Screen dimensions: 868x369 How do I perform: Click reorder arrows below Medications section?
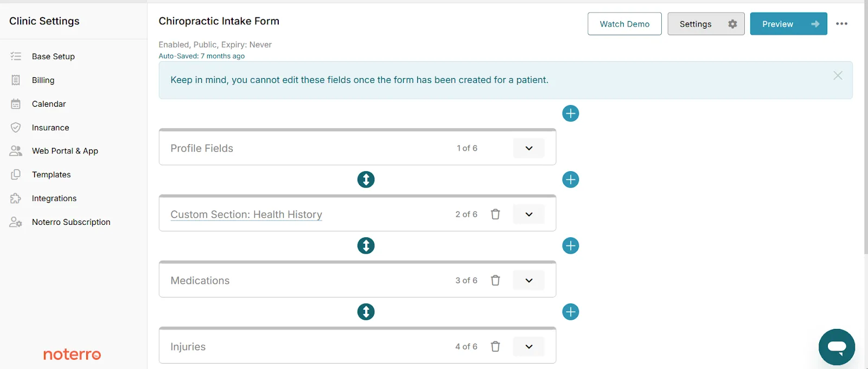coord(366,312)
